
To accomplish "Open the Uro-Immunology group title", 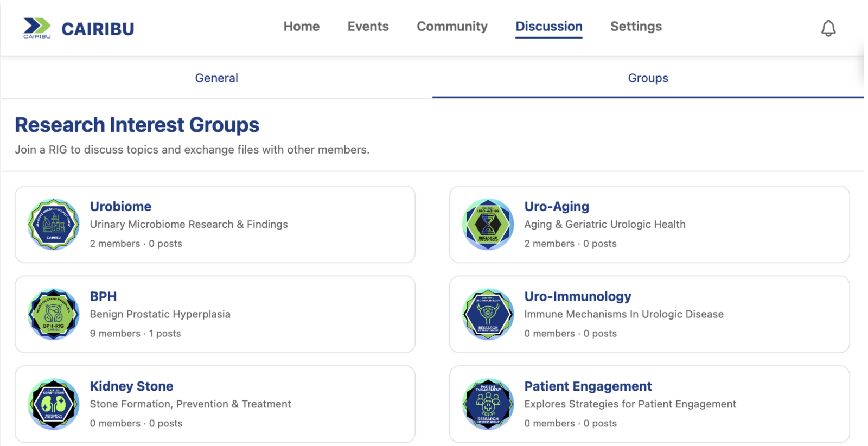I will pyautogui.click(x=578, y=297).
